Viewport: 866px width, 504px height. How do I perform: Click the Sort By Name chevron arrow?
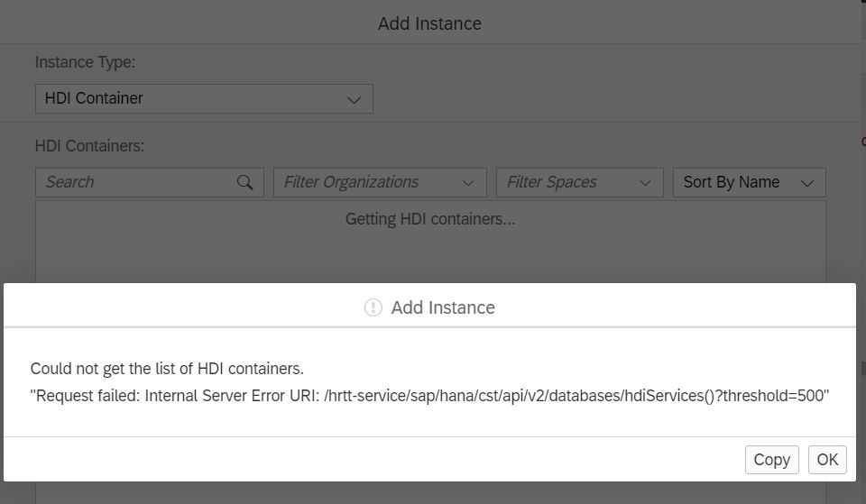pos(806,183)
